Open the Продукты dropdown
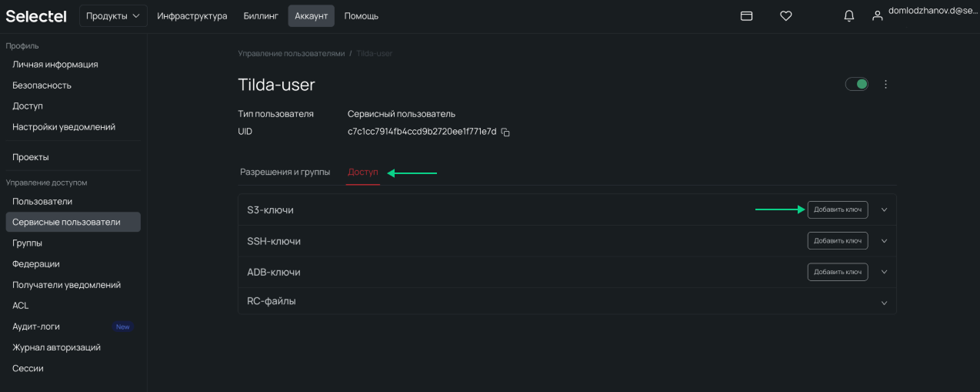This screenshot has height=392, width=980. [113, 15]
